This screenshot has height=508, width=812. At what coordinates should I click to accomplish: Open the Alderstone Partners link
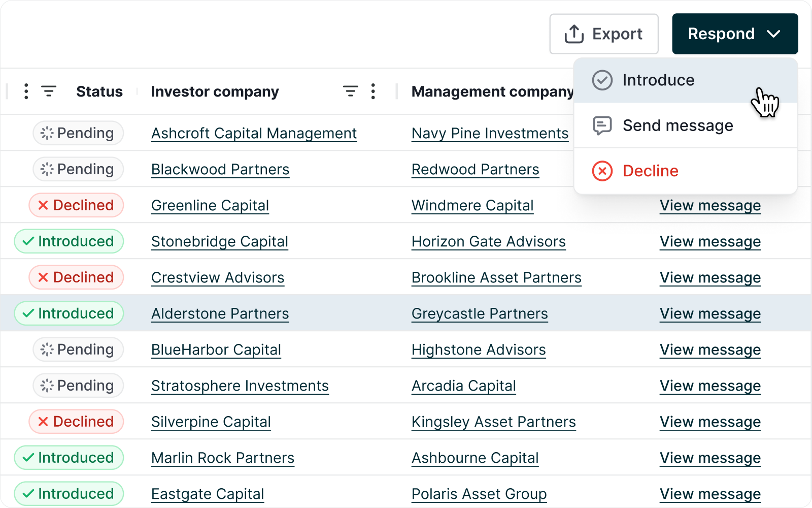point(220,313)
